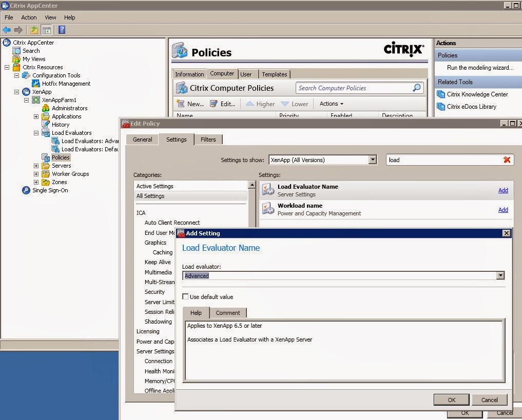Click the Categories list scroll up arrow
Screen dimensions: 522x420
tap(252, 185)
